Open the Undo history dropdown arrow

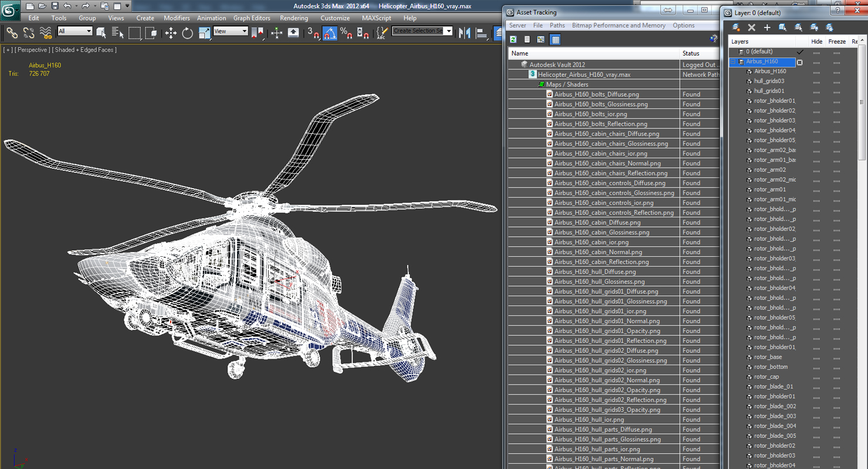(x=76, y=6)
